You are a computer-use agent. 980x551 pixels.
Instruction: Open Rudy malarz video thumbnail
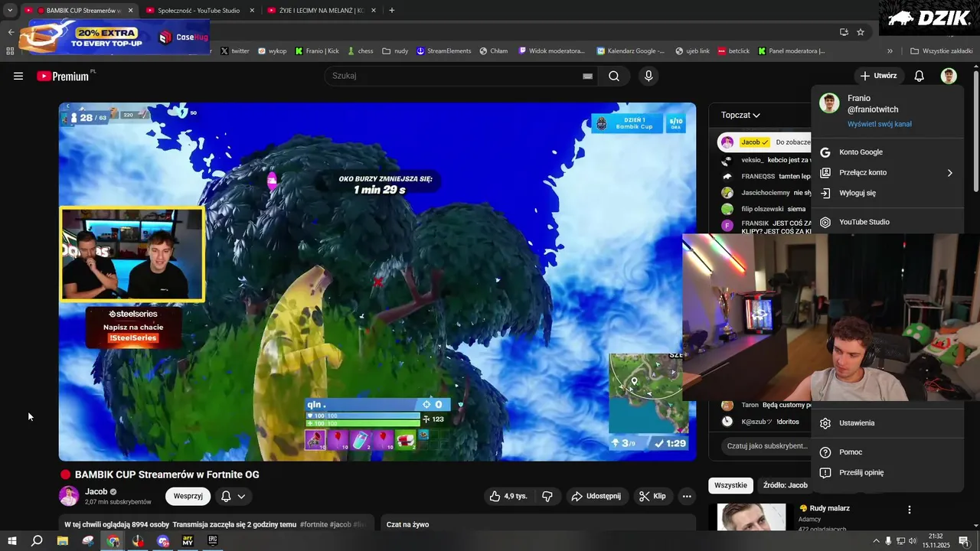coord(751,517)
